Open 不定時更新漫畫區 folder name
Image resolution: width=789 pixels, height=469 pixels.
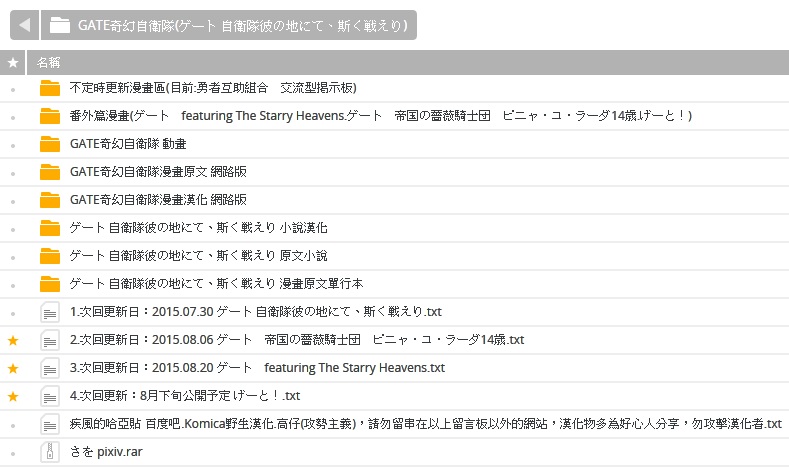[213, 88]
